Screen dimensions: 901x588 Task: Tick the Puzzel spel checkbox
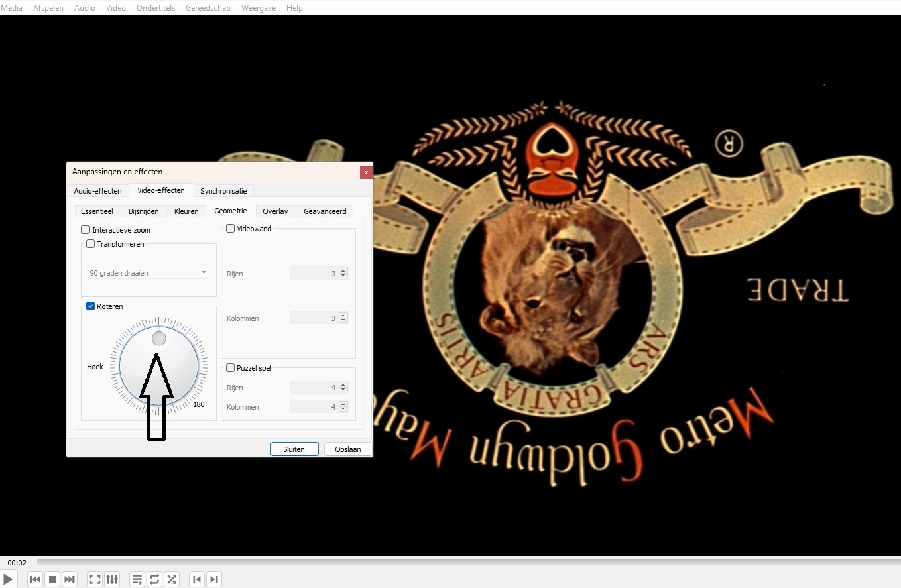(231, 368)
